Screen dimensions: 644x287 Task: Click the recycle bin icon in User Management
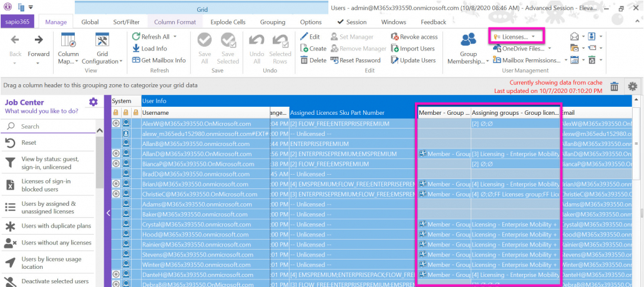tap(592, 60)
